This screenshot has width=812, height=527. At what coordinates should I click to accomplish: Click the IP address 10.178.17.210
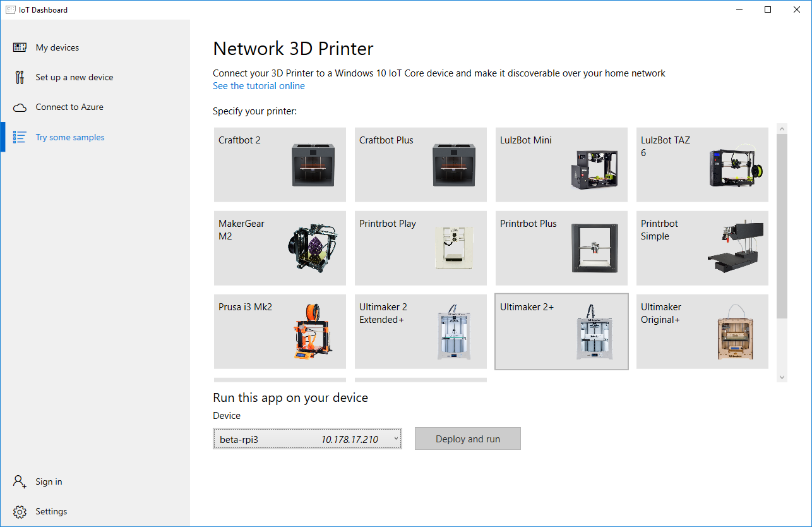(350, 439)
